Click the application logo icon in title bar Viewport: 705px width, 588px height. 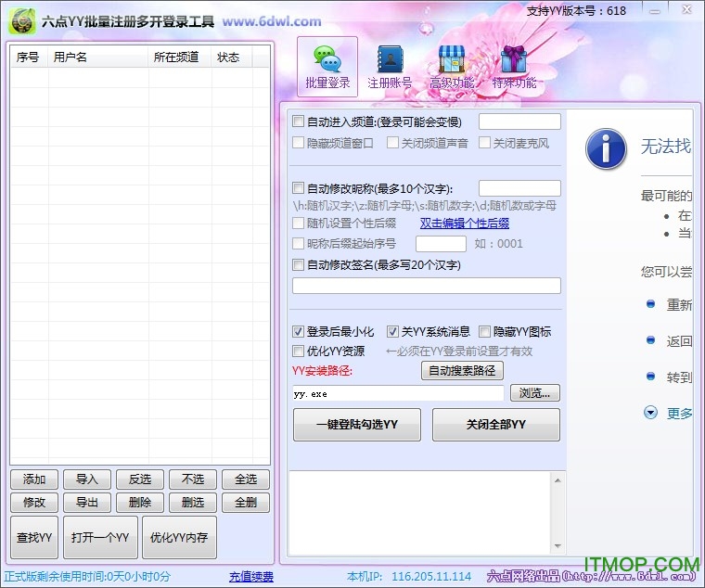coord(22,20)
